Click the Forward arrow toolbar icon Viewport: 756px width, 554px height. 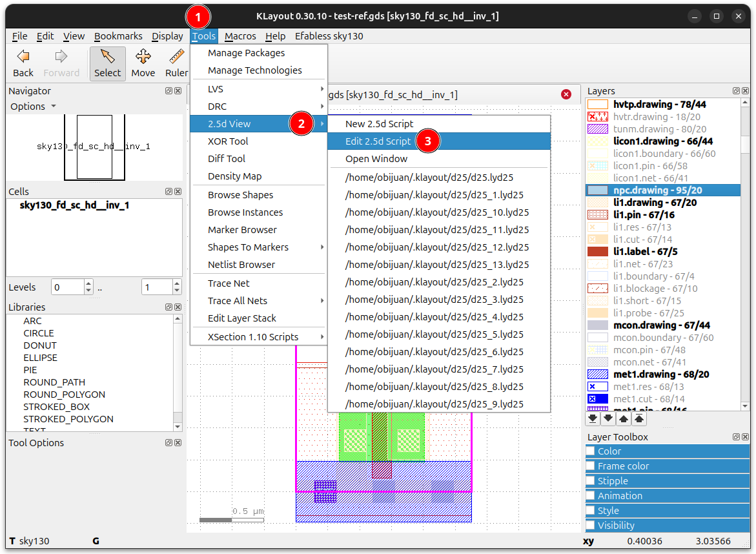(x=61, y=57)
